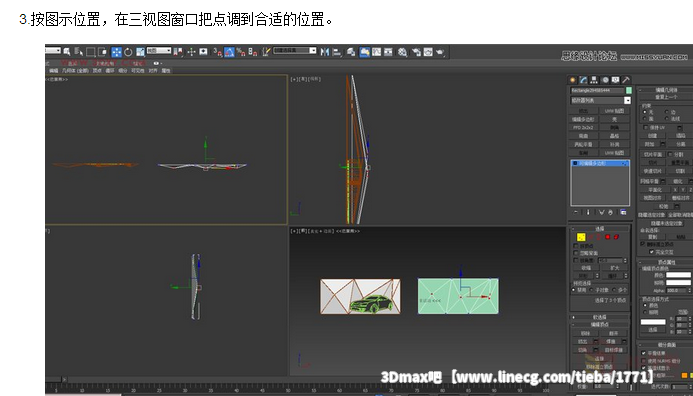Enable the 保持 UV checkbox
Image resolution: width=693 pixels, height=396 pixels.
[x=646, y=127]
